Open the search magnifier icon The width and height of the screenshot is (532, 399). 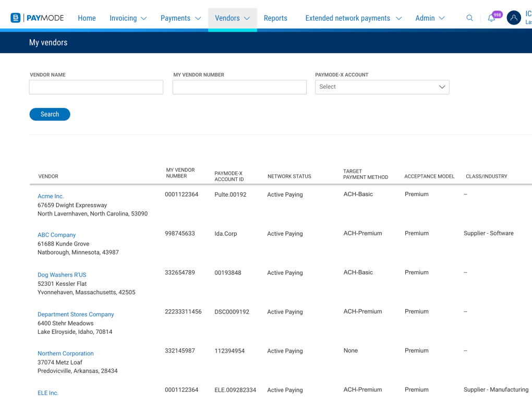pos(469,18)
